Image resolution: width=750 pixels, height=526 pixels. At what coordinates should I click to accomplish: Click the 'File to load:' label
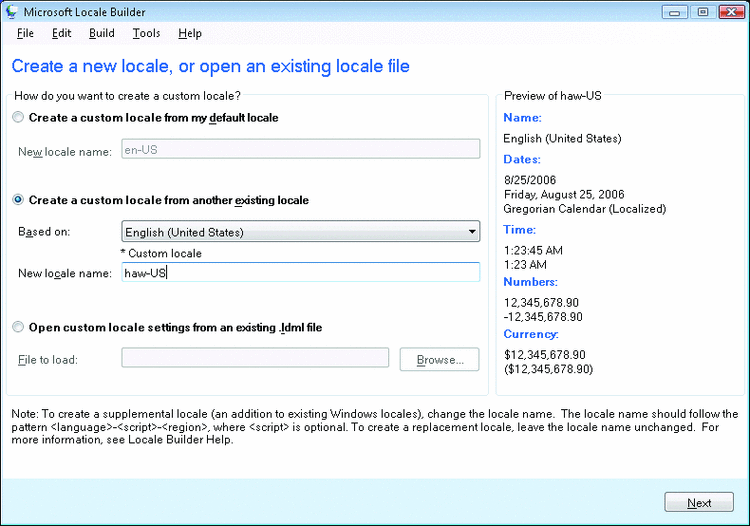[x=48, y=360]
